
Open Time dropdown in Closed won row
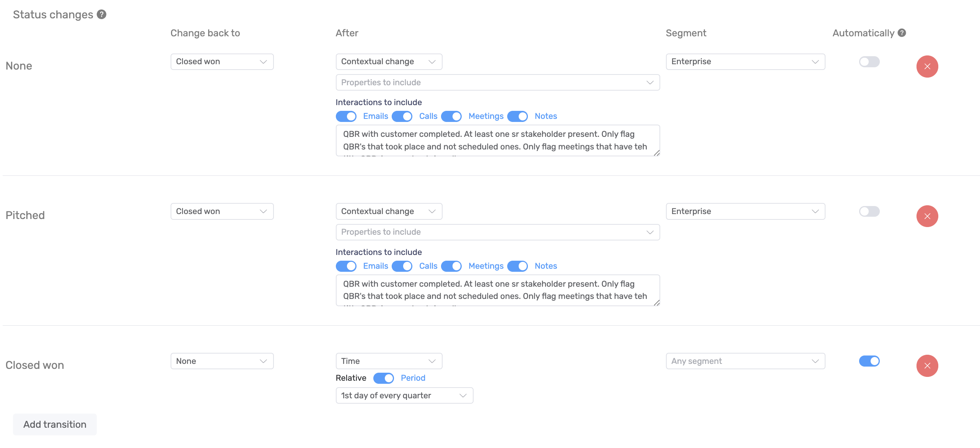(x=389, y=361)
